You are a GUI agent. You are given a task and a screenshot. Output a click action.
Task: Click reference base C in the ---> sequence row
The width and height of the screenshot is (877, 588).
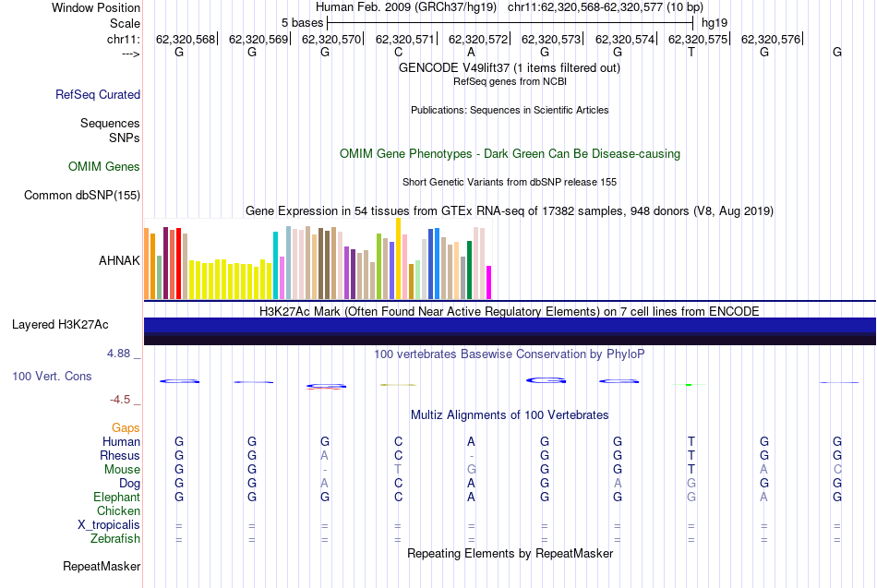(x=398, y=52)
